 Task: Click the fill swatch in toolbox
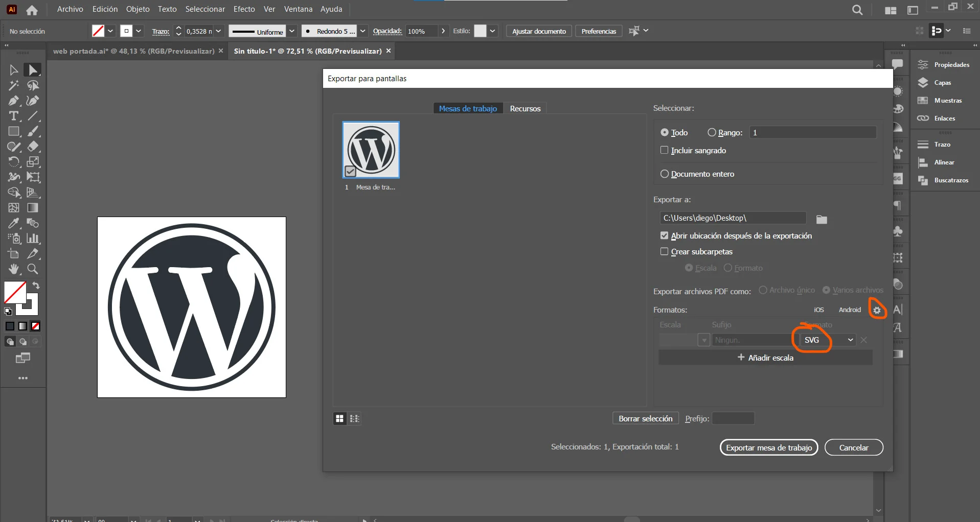pos(15,293)
